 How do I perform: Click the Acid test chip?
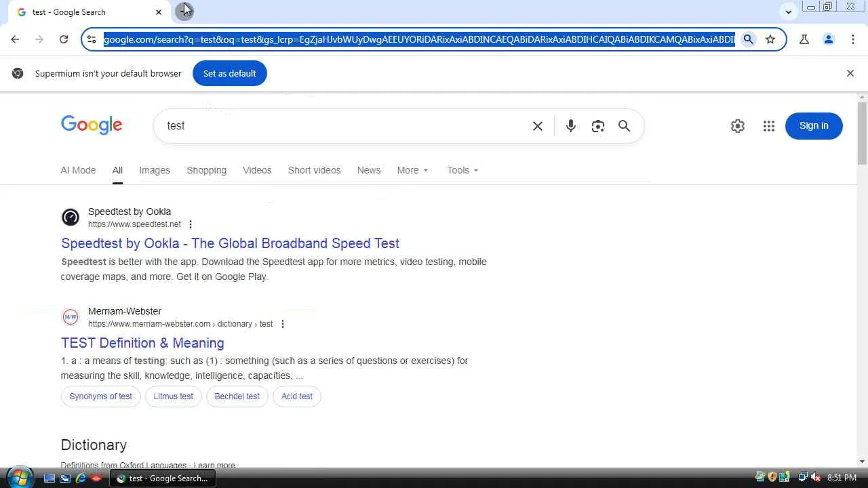[297, 396]
